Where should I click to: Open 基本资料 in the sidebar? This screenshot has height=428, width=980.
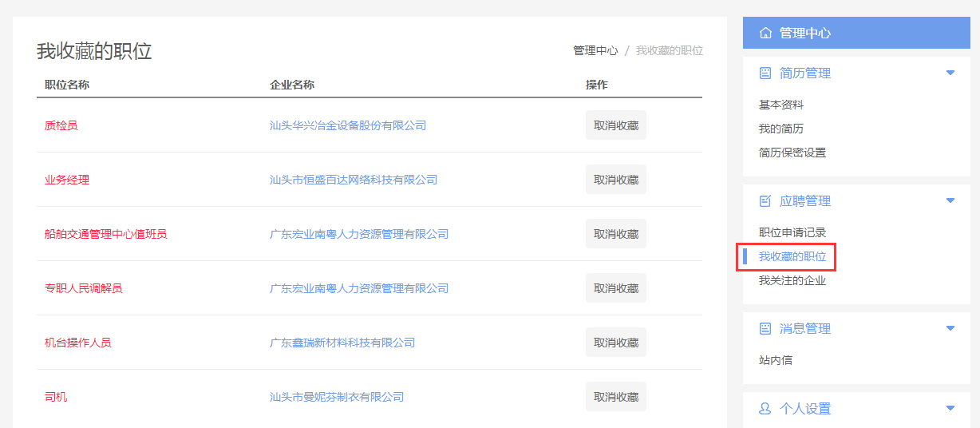781,105
